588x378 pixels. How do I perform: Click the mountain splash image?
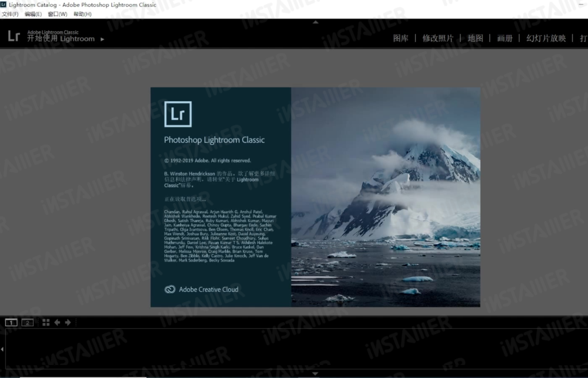click(x=385, y=197)
